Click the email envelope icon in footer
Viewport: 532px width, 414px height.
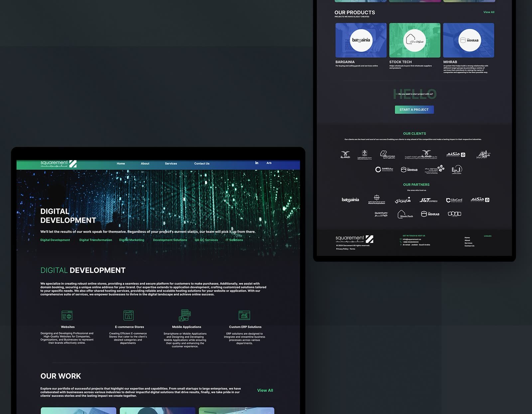[401, 239]
